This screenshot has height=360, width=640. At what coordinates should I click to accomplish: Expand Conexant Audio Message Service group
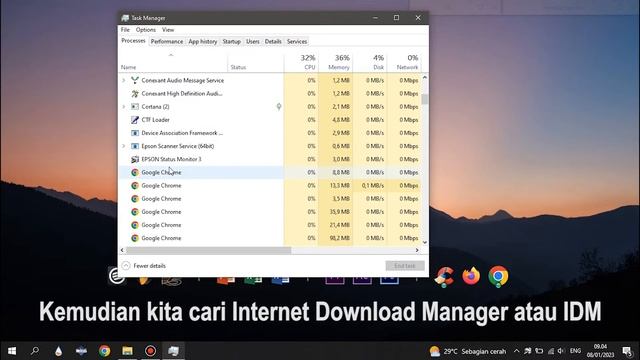pos(124,80)
